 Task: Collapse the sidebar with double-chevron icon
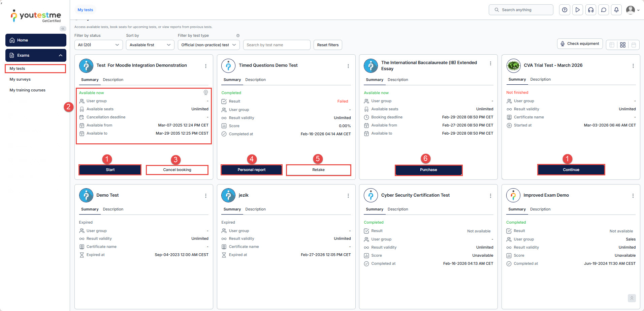(x=63, y=29)
